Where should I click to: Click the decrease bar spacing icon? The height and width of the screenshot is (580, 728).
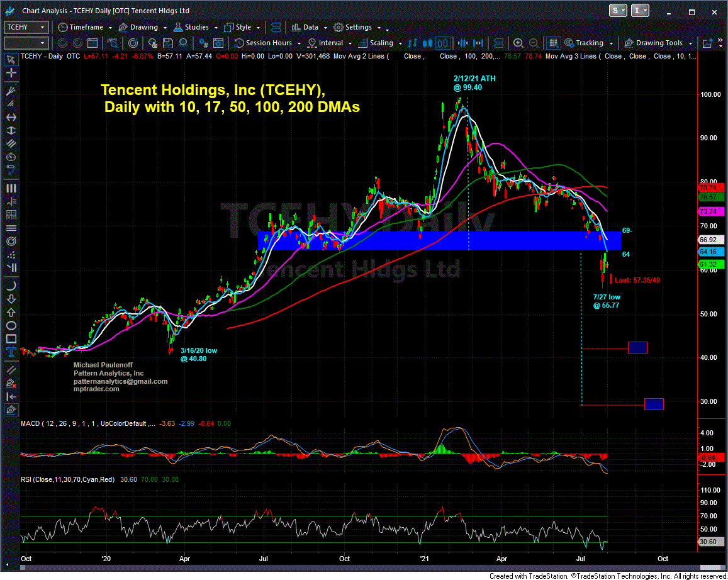462,43
